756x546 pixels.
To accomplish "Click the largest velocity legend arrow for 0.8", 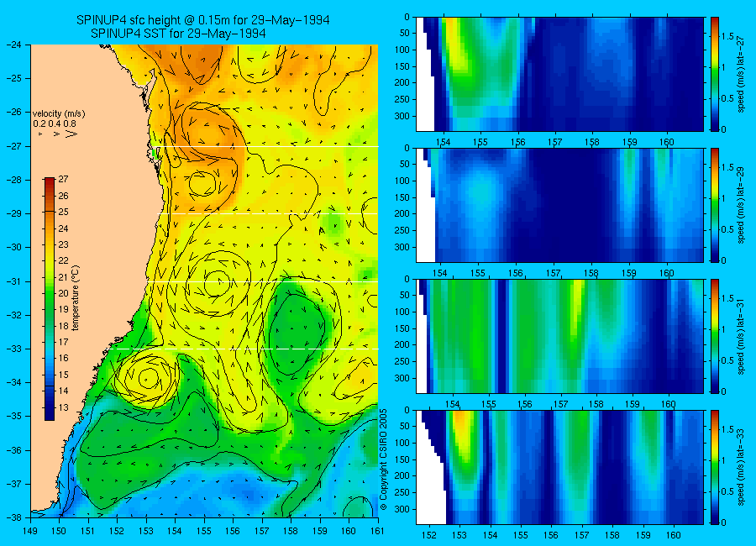I will (x=71, y=134).
